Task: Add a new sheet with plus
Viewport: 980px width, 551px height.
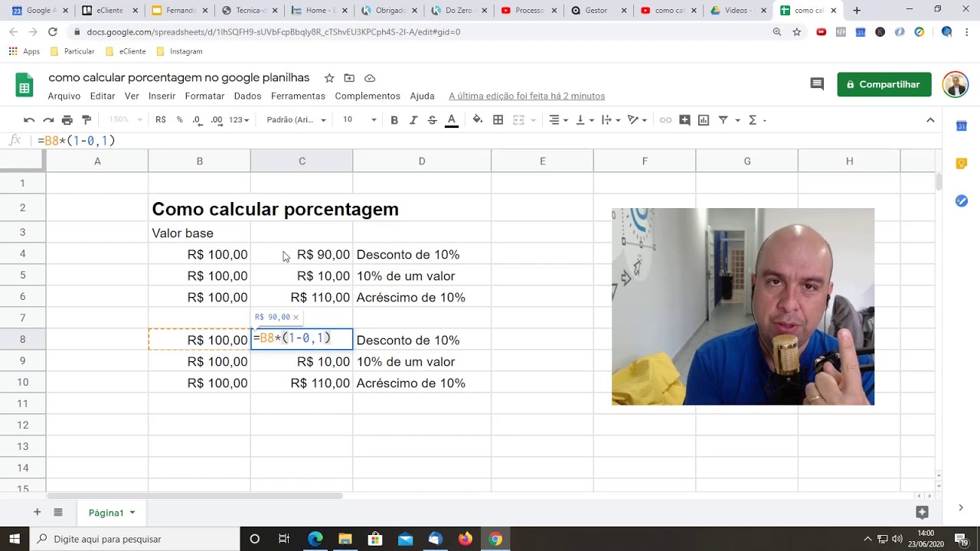Action: click(37, 512)
